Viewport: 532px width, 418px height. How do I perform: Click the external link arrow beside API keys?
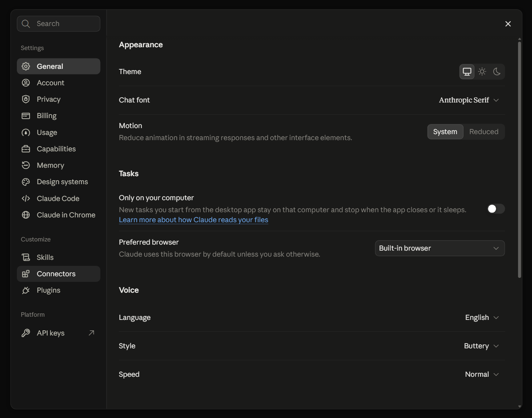(x=91, y=333)
